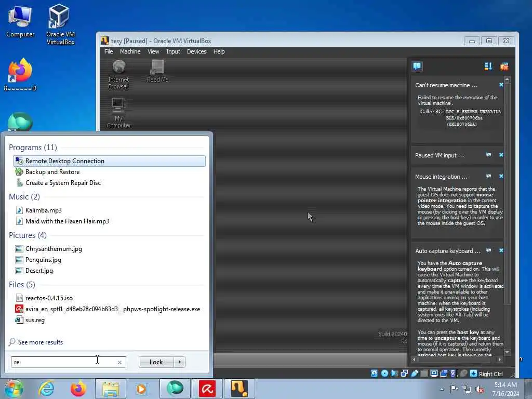Click the notification panel horizontal scrollbar right arrow

(x=499, y=359)
